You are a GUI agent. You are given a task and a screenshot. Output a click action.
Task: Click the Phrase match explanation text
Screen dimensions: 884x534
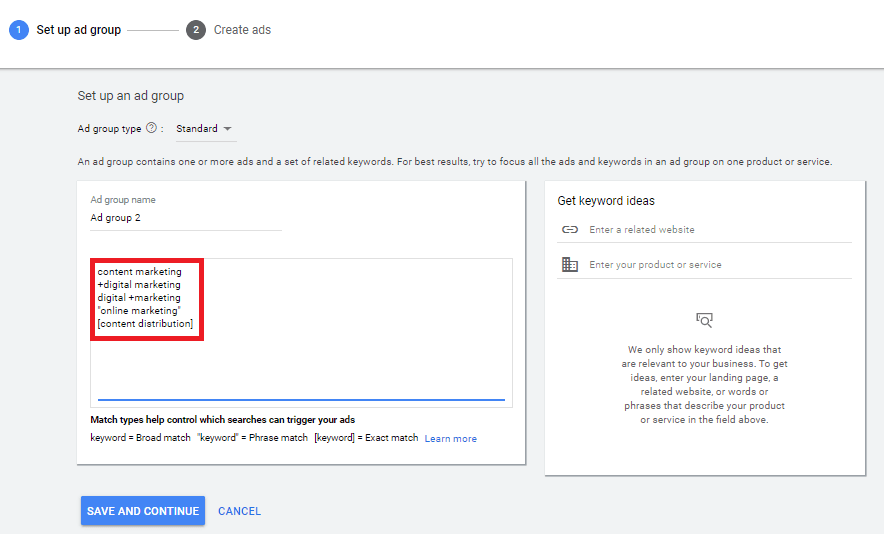coord(253,438)
